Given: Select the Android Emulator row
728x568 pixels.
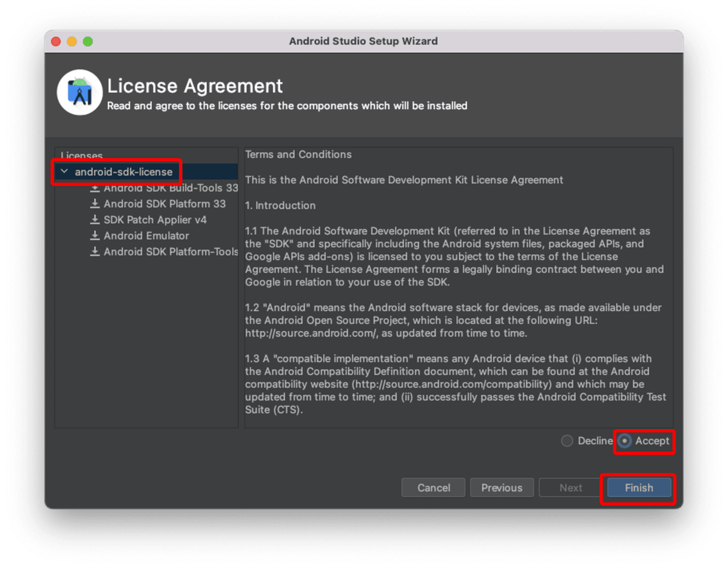Looking at the screenshot, I should [146, 236].
